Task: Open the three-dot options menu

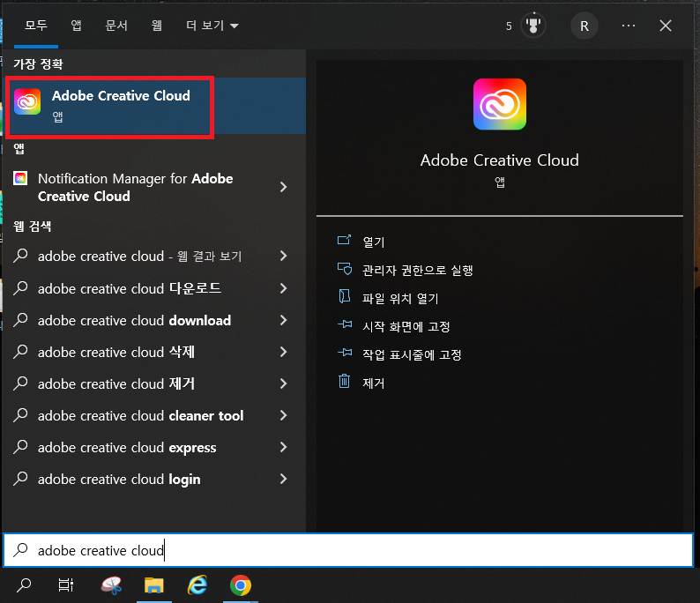Action: point(628,26)
